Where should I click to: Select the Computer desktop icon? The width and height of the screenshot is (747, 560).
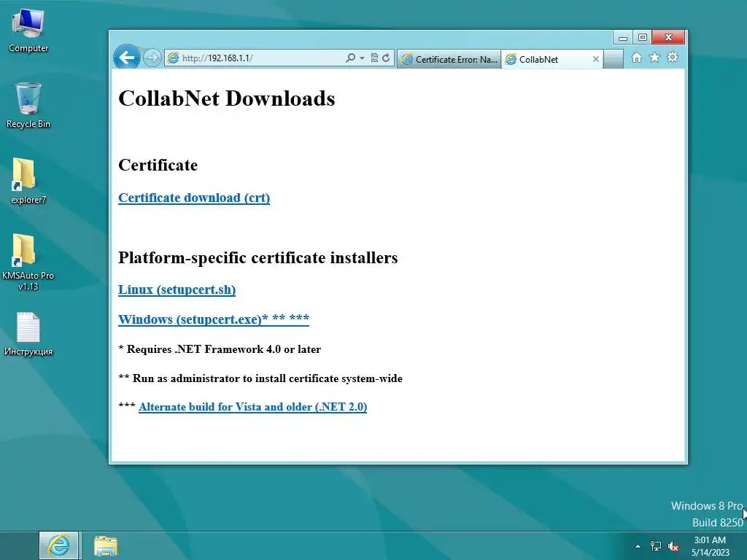(28, 31)
